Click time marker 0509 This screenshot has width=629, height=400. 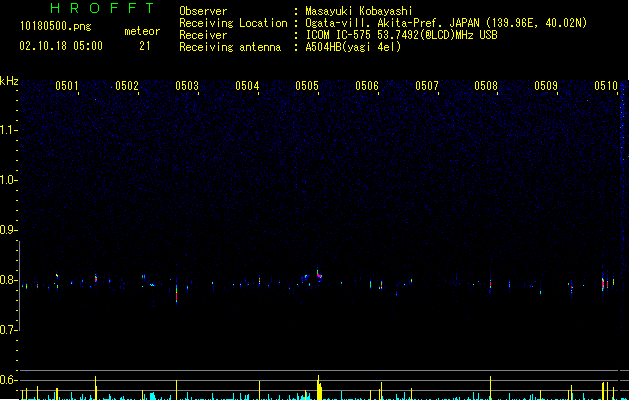(546, 86)
